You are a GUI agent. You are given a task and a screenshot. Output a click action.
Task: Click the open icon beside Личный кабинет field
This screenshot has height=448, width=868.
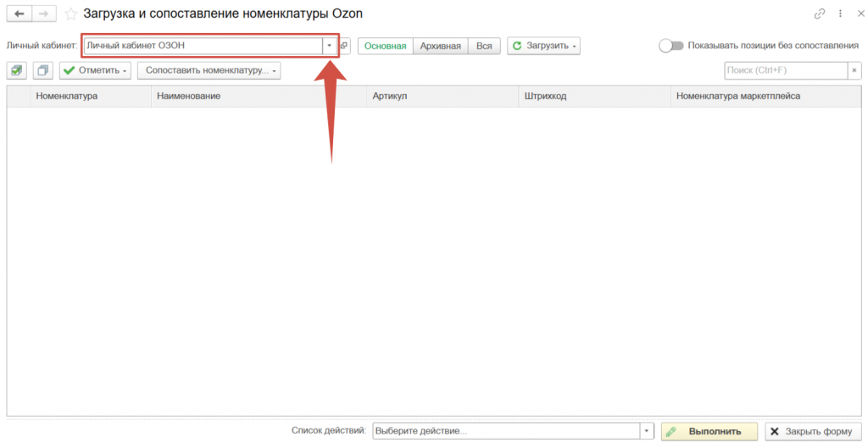pyautogui.click(x=345, y=46)
